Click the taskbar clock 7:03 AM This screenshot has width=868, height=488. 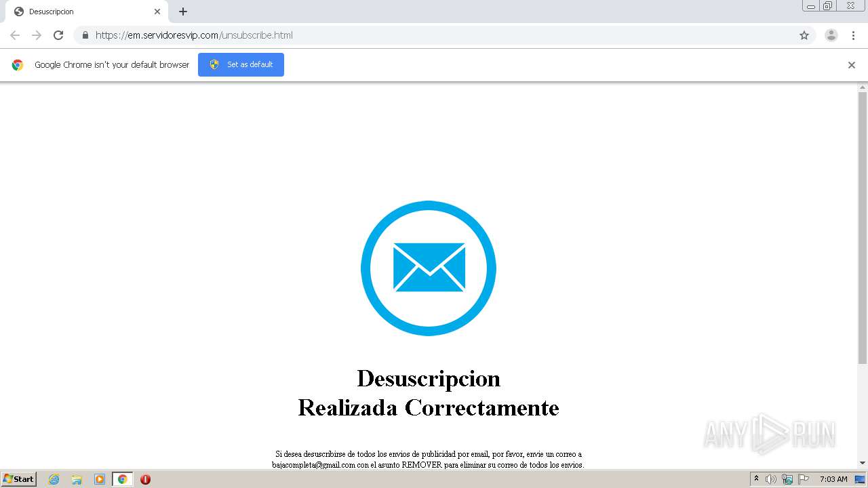coord(833,479)
